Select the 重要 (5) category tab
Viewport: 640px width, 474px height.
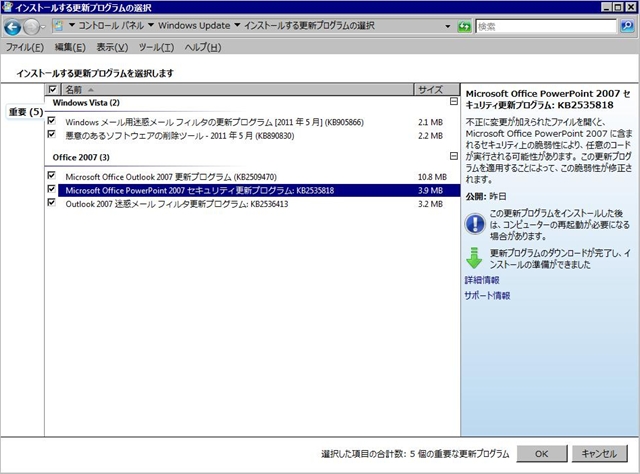26,112
